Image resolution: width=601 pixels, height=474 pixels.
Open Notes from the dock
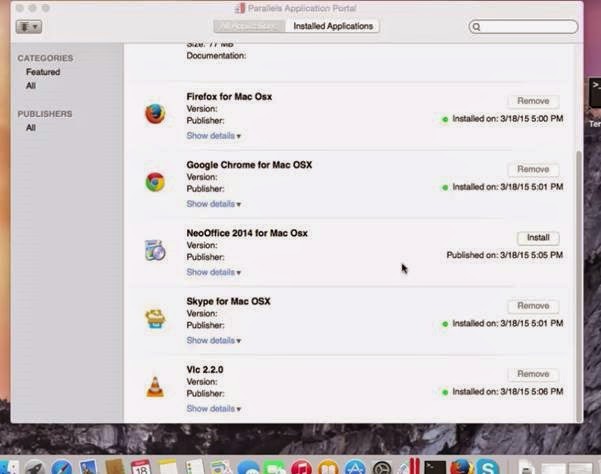pos(168,467)
